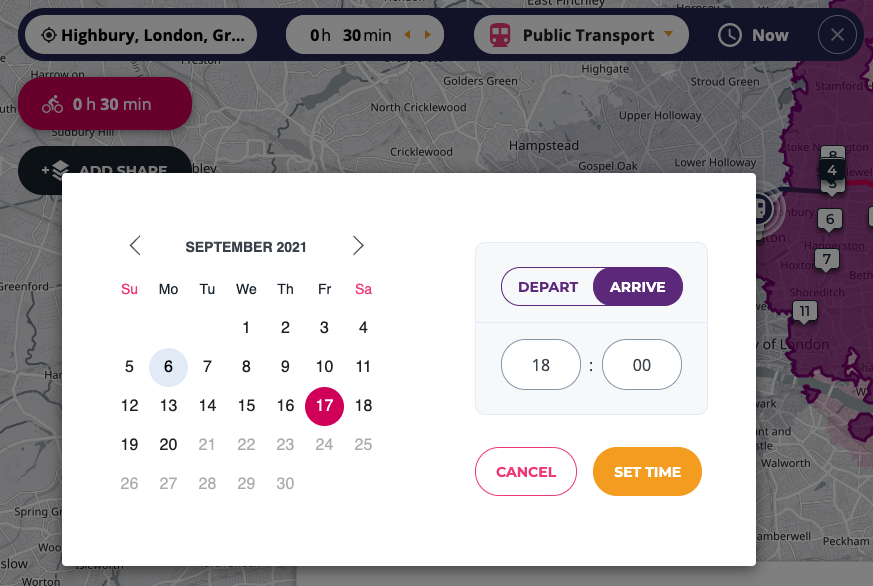The image size is (873, 586).
Task: Close the search bar with the X icon
Action: click(x=837, y=36)
